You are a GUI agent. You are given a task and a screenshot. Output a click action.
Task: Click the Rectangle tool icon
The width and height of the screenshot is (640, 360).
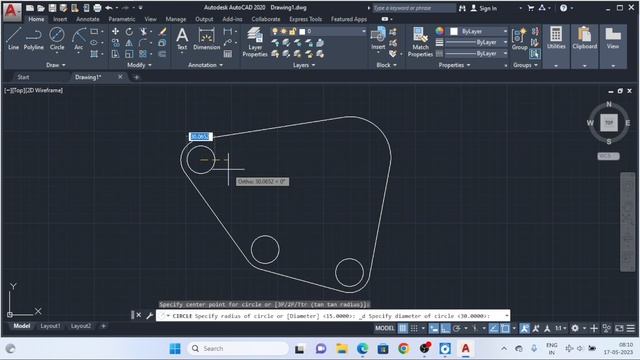coord(94,31)
